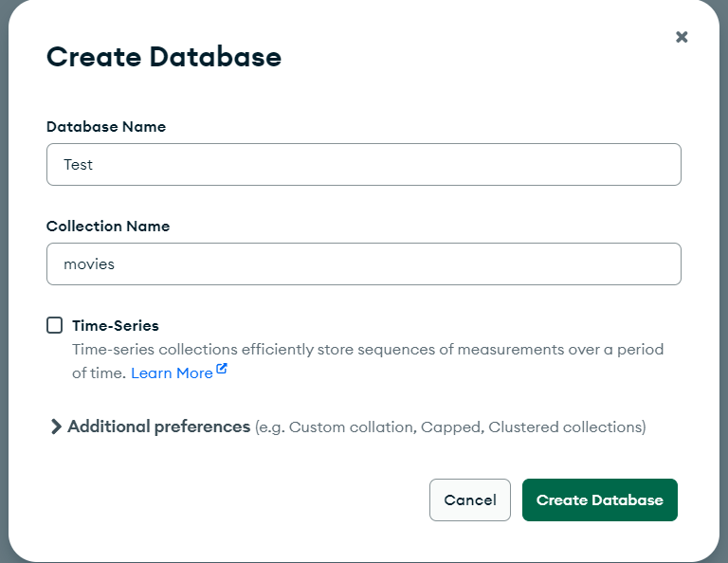728x563 pixels.
Task: Click the Time-series collections description text
Action: tap(368, 349)
